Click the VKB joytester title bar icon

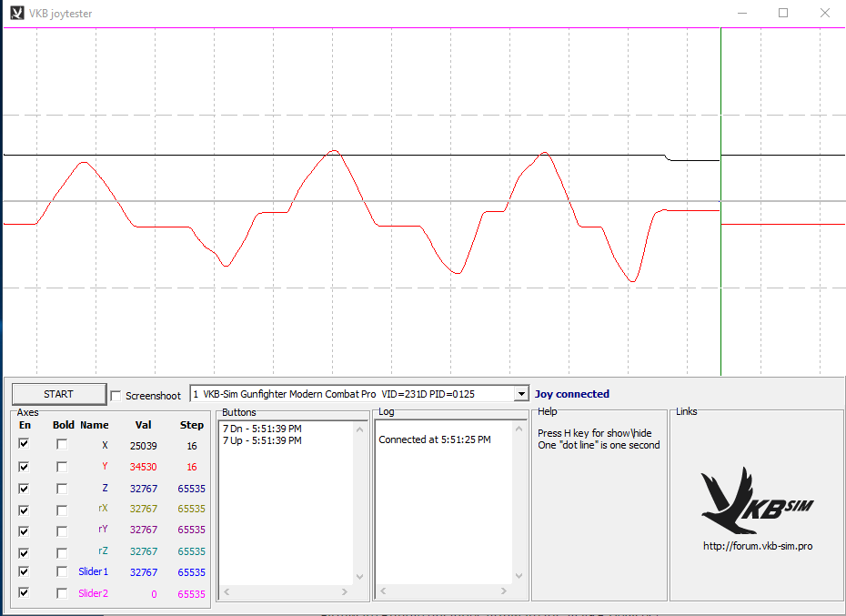click(16, 13)
